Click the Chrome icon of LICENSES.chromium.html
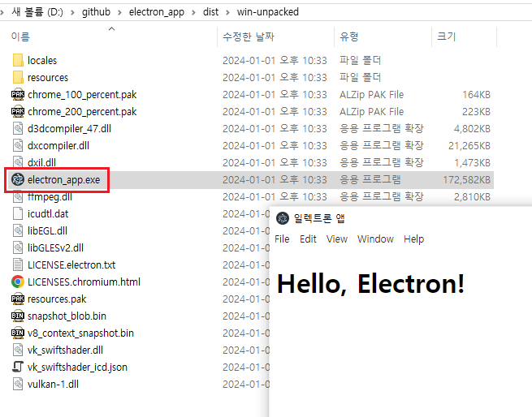532x417 pixels. tap(18, 282)
